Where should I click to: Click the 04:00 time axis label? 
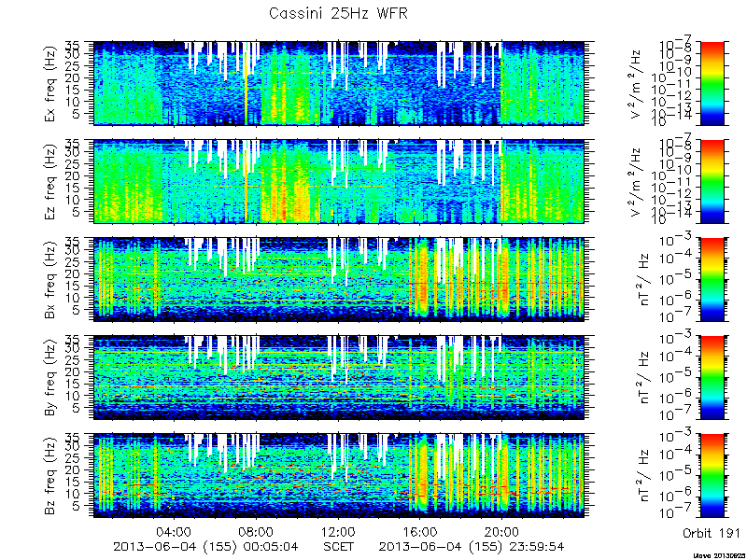(x=175, y=531)
